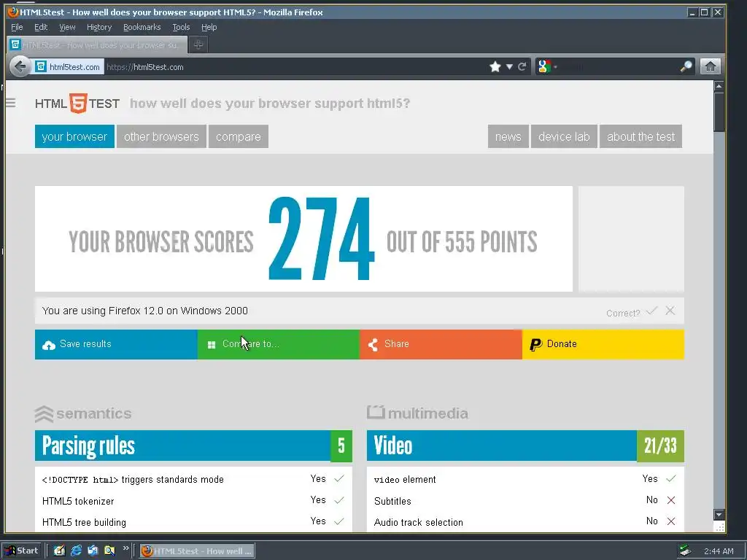Switch to the 'compare' tab
Viewport: 747px width, 560px height.
pos(239,136)
